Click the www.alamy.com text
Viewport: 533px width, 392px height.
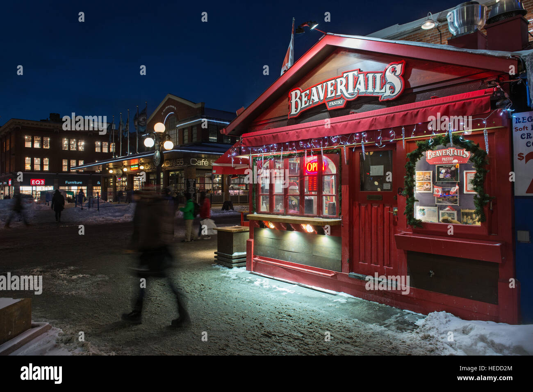484,378
